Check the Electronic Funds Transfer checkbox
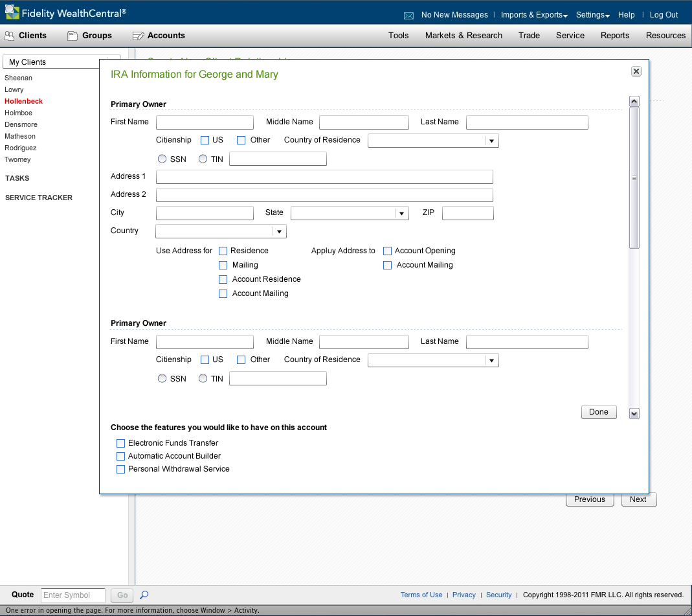The height and width of the screenshot is (616, 692). pos(120,443)
